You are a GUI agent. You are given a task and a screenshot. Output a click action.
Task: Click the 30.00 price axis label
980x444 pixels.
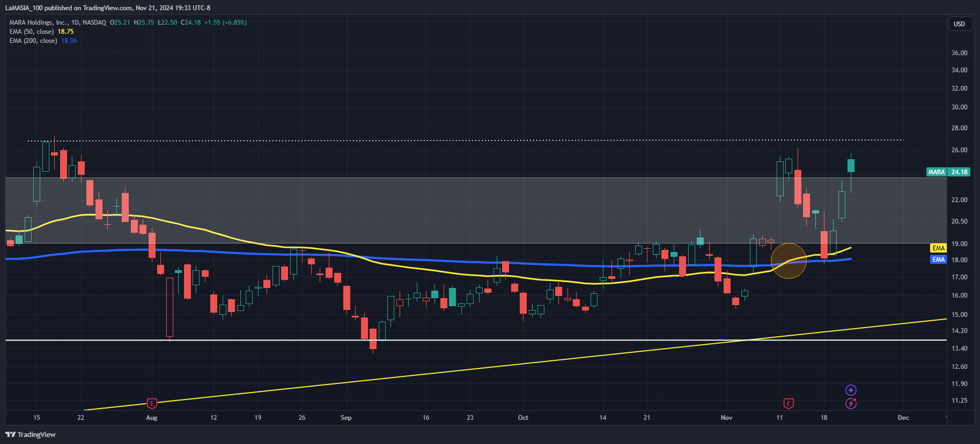coord(959,107)
